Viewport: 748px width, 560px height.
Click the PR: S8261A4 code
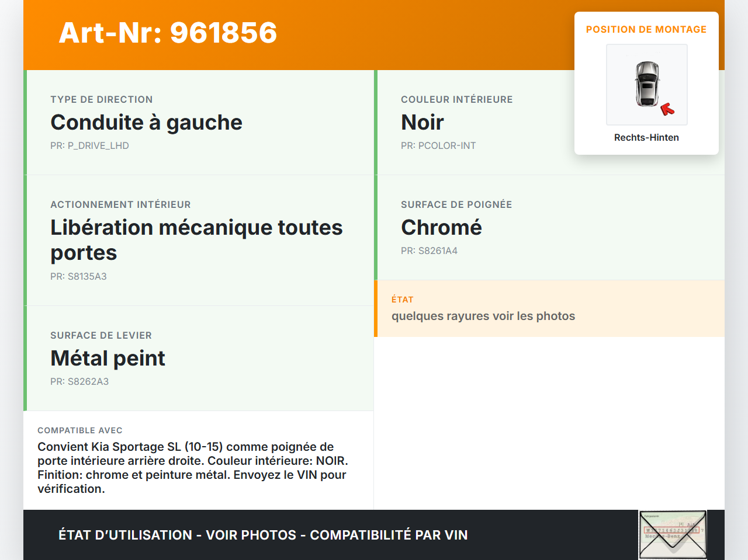(x=429, y=251)
